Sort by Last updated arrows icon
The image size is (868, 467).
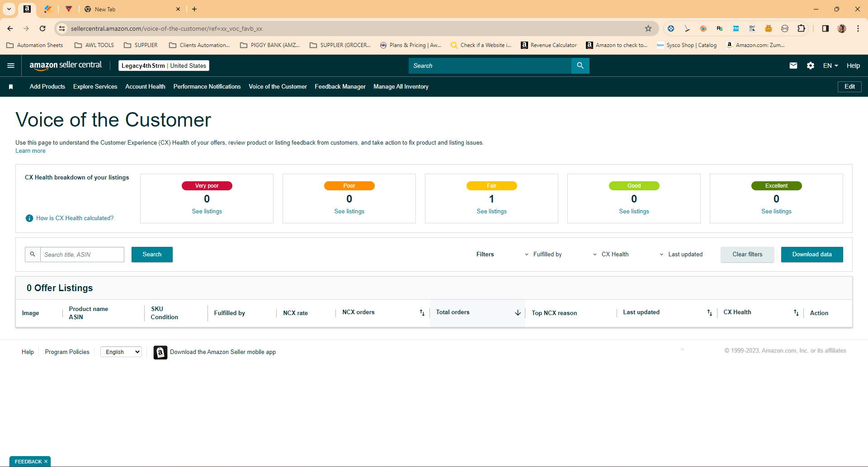(709, 312)
